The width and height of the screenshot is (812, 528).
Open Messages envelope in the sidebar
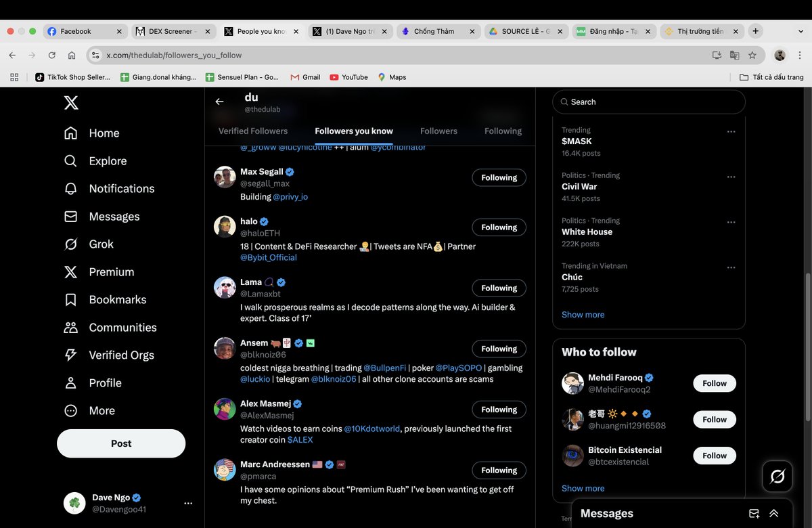click(x=101, y=217)
